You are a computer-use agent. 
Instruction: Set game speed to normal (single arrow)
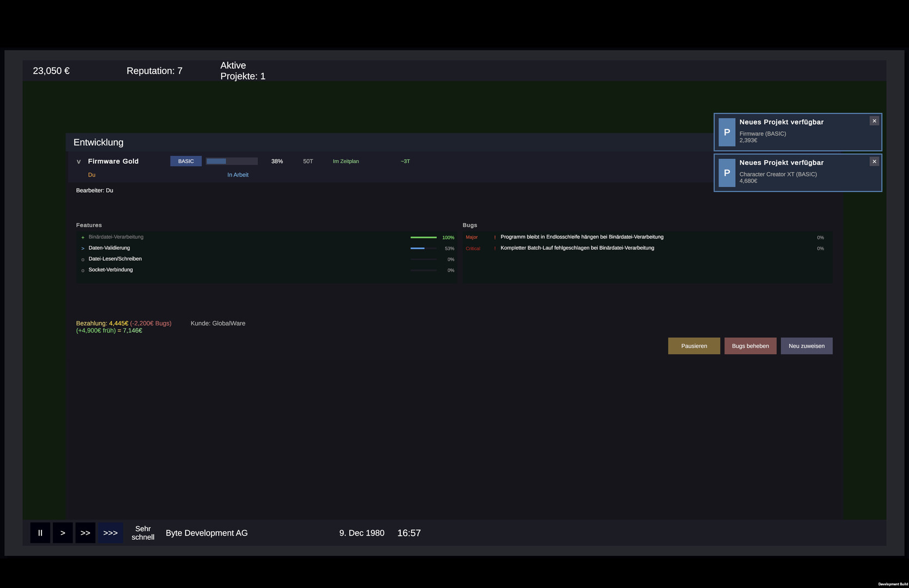(63, 533)
